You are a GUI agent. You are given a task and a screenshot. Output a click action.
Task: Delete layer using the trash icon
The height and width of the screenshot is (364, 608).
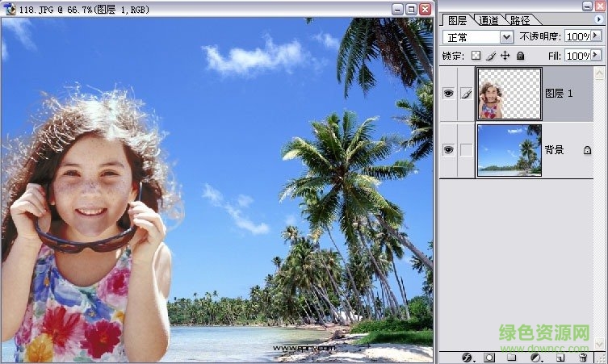[583, 356]
